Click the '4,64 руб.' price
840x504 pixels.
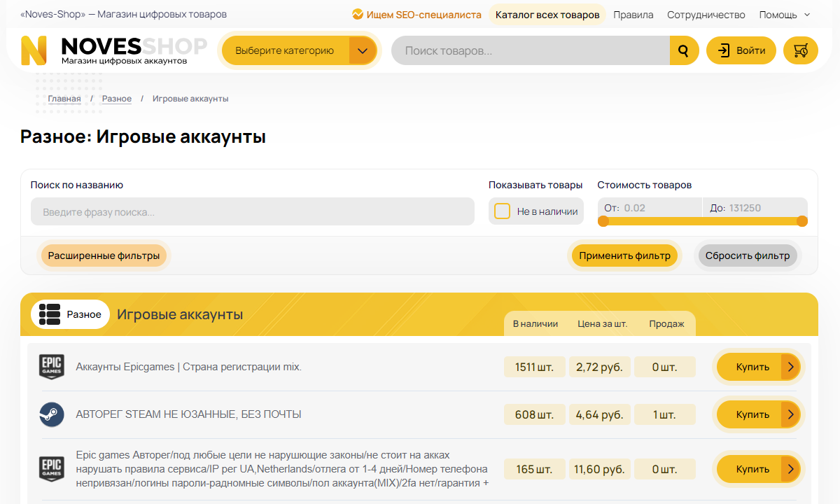[x=600, y=414]
